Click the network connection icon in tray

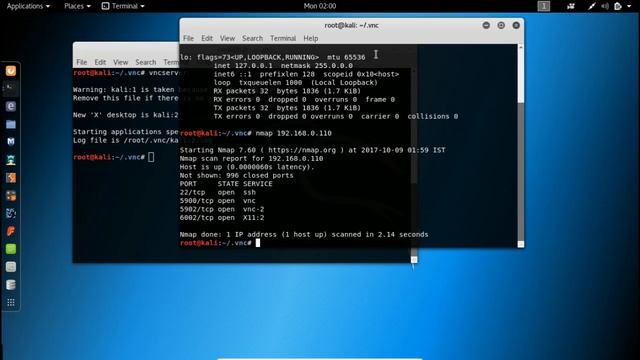(x=591, y=6)
